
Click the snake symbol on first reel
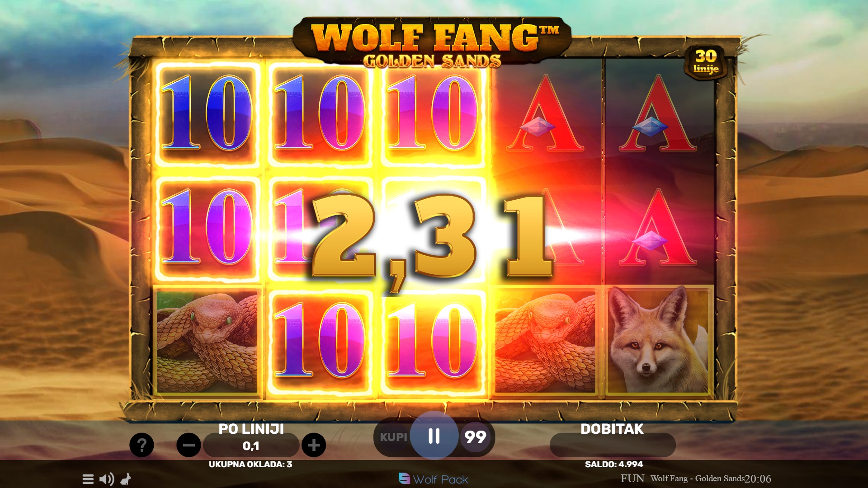click(x=207, y=342)
